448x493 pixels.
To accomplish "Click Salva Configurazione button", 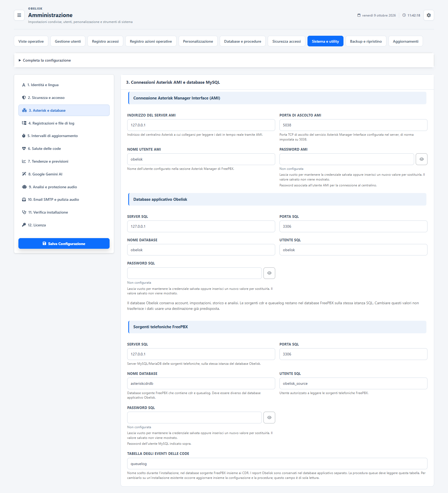I will coord(64,244).
